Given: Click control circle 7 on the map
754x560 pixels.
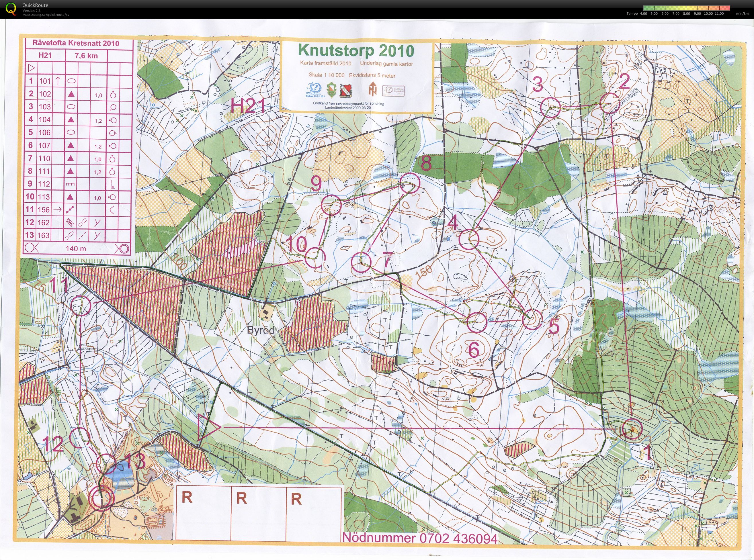Looking at the screenshot, I should [362, 262].
